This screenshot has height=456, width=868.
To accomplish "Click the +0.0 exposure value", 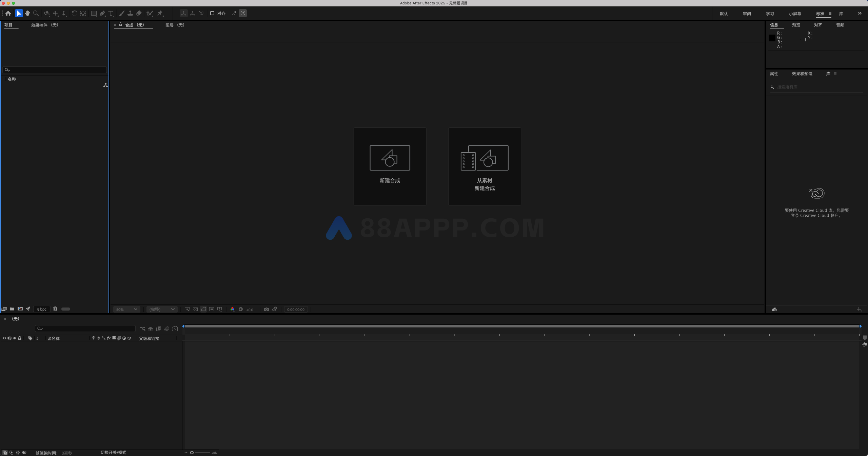I will (x=250, y=310).
